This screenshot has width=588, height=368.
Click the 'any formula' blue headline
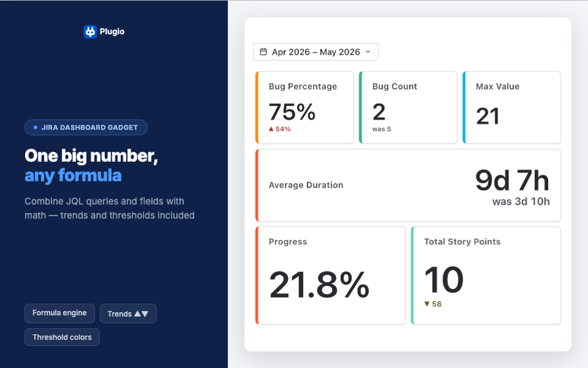click(73, 175)
